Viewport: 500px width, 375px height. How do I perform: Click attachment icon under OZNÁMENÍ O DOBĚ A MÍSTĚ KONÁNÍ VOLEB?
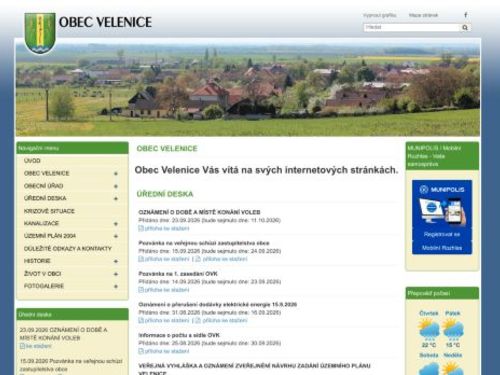(141, 228)
